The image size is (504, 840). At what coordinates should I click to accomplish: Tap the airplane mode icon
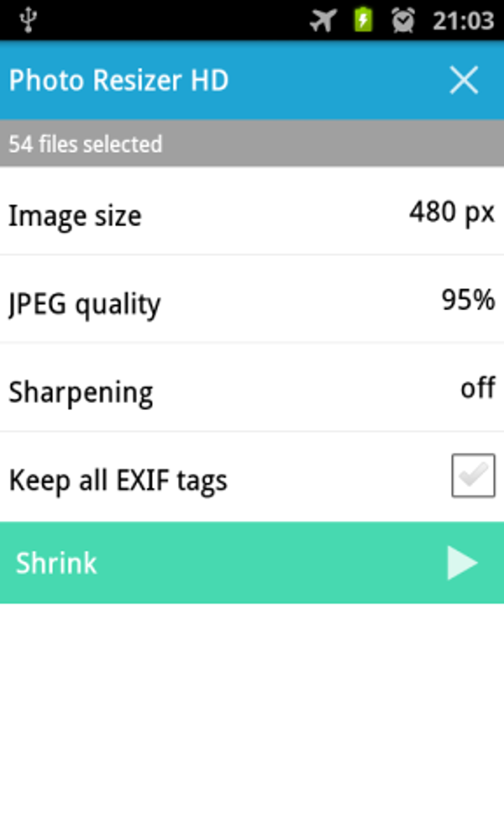coord(323,21)
